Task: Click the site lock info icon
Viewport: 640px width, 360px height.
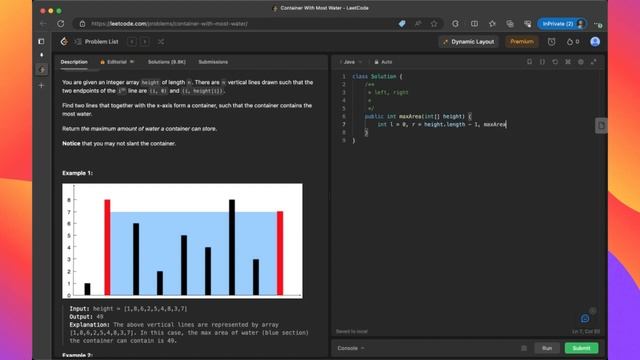Action: coord(82,24)
